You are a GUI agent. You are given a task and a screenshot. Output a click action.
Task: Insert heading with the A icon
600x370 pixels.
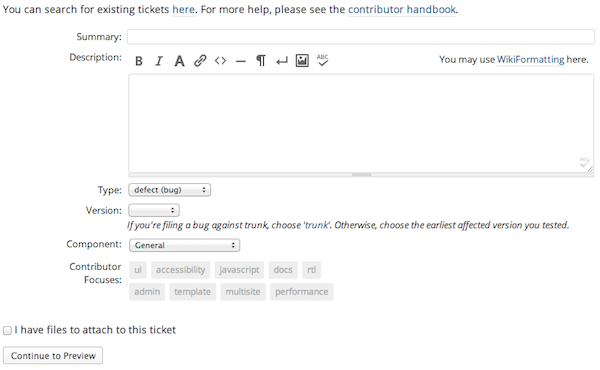tap(179, 61)
